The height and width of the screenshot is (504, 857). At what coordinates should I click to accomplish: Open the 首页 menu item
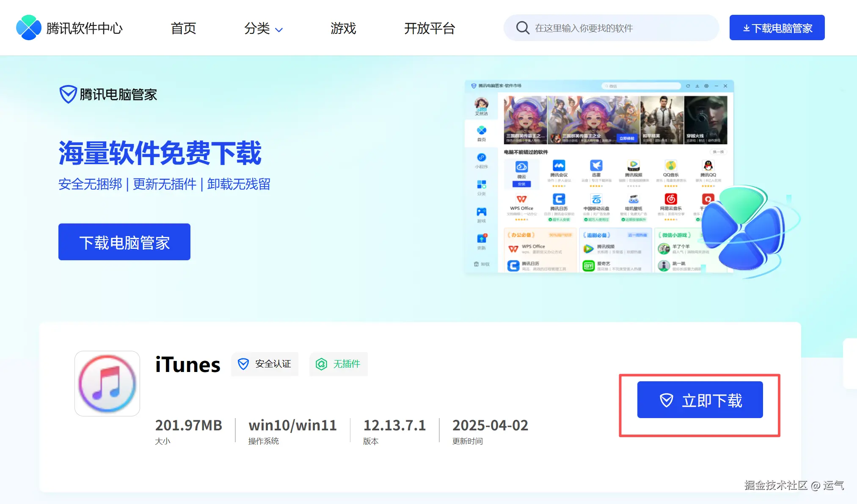coord(183,28)
